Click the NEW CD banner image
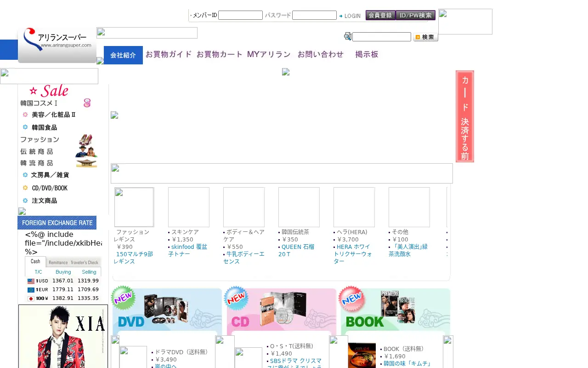Image resolution: width=588 pixels, height=368 pixels. 280,310
